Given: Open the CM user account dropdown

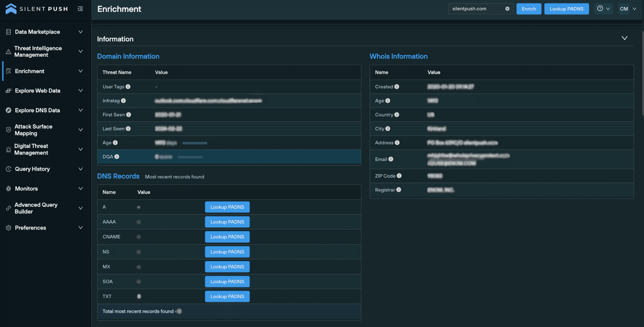Looking at the screenshot, I should [x=628, y=9].
